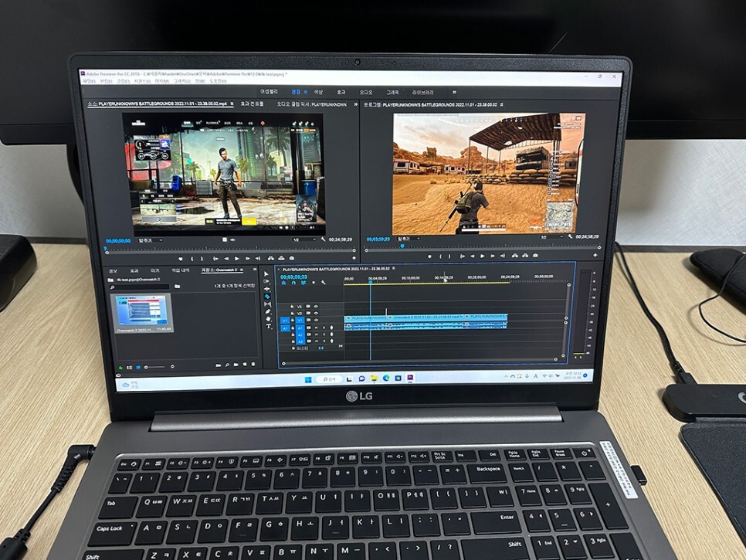746x560 pixels.
Task: Mute audio track A1
Action: point(317,328)
